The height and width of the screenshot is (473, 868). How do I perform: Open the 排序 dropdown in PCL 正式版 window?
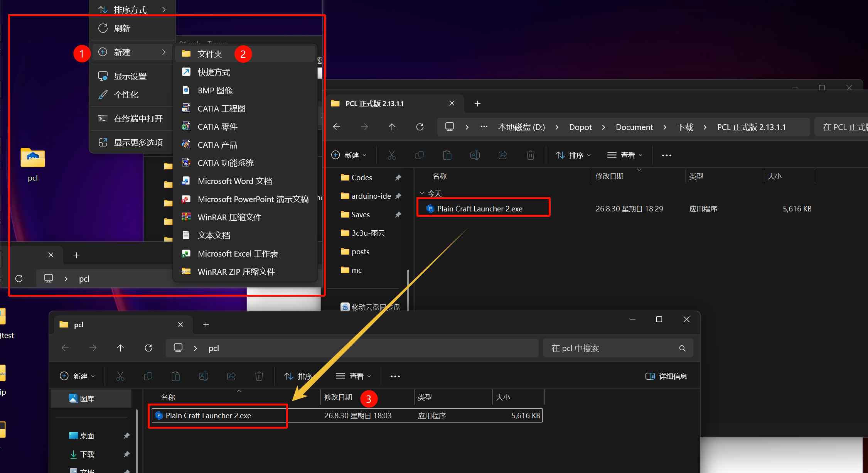[x=573, y=155]
